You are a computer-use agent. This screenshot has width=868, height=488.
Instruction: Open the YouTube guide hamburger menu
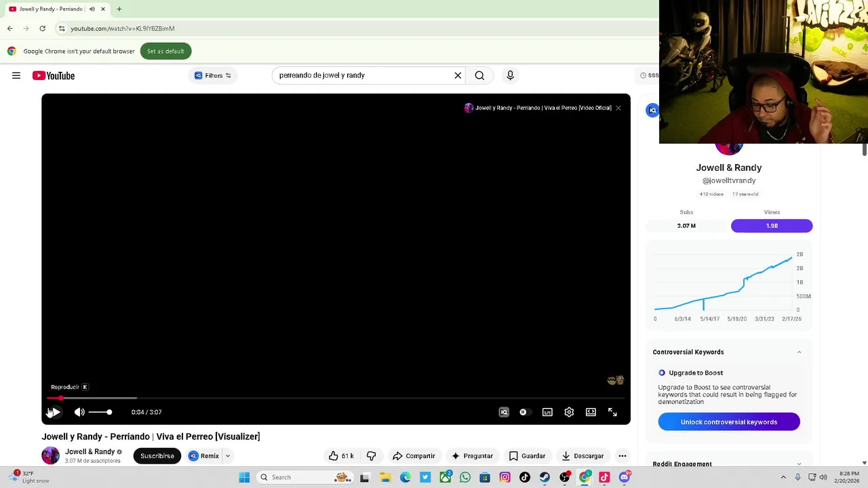[16, 75]
